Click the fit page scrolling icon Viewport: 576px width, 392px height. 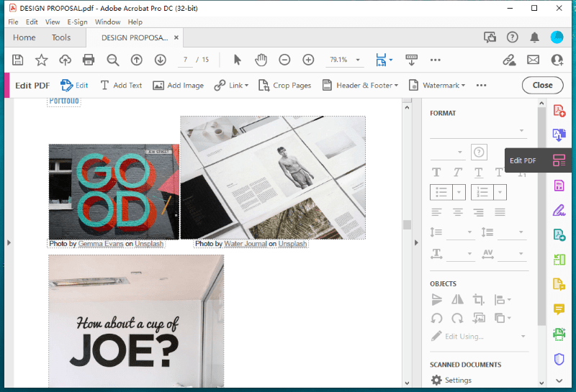382,60
